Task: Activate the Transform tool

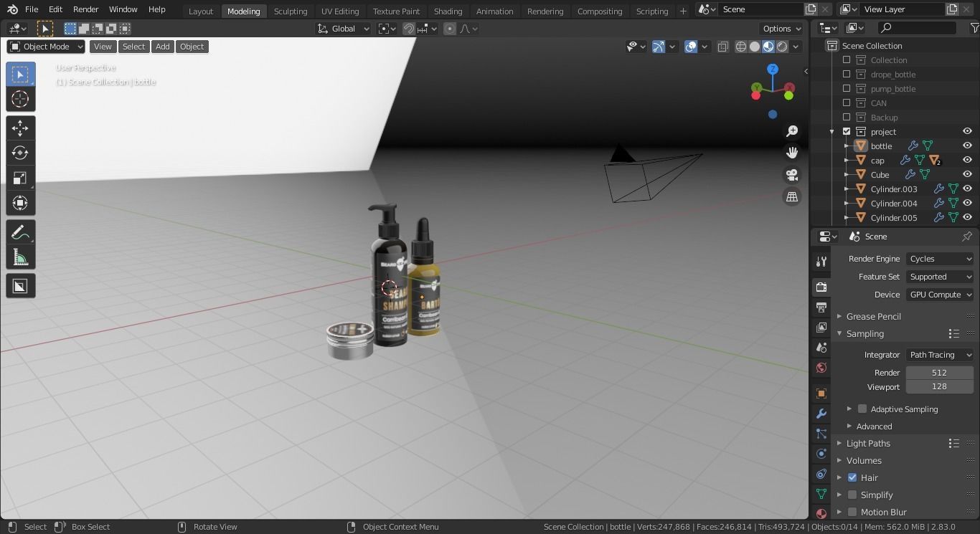Action: (x=20, y=203)
